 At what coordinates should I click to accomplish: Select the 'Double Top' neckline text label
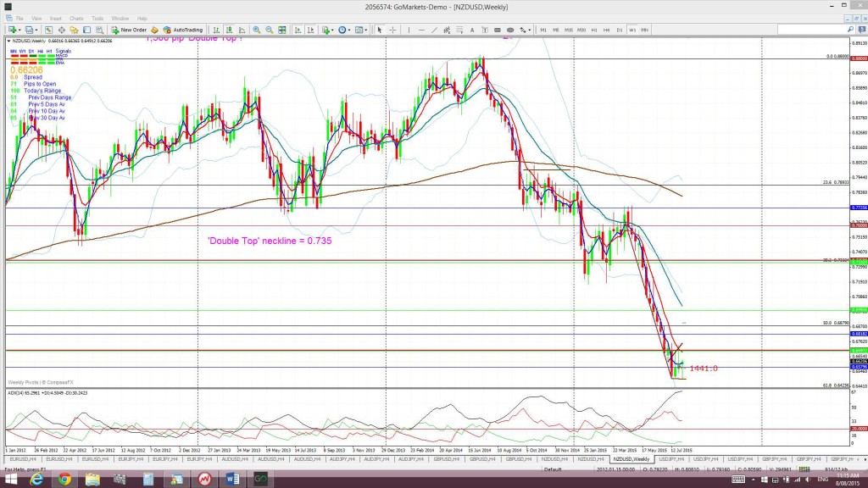[x=270, y=241]
